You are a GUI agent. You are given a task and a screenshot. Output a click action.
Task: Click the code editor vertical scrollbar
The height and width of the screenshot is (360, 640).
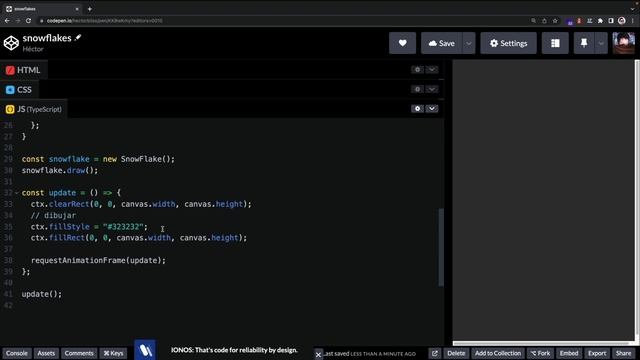click(x=441, y=247)
